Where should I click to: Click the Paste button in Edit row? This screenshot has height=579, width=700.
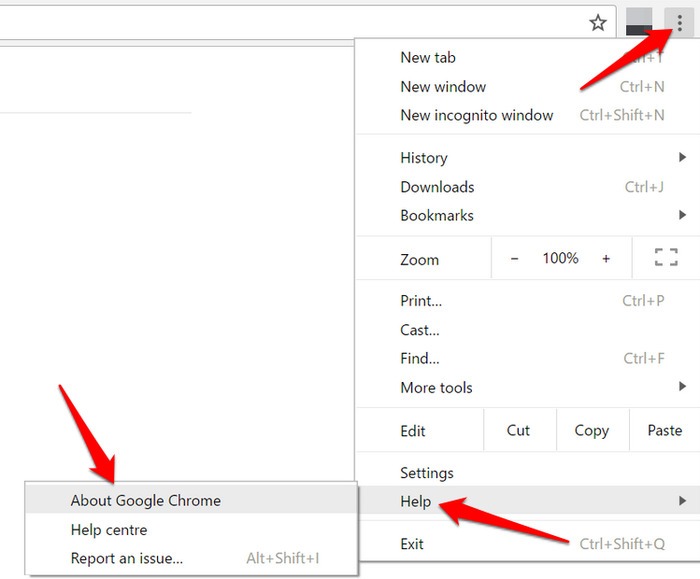[x=665, y=430]
